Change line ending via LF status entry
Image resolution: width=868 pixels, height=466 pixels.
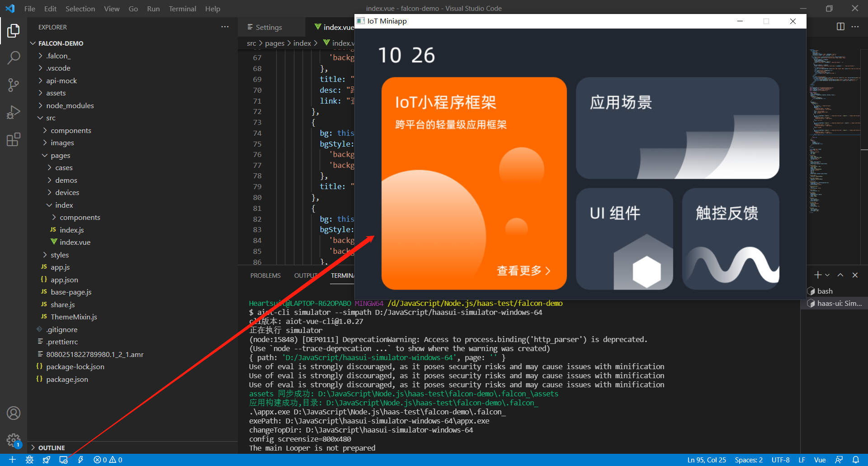coord(802,460)
